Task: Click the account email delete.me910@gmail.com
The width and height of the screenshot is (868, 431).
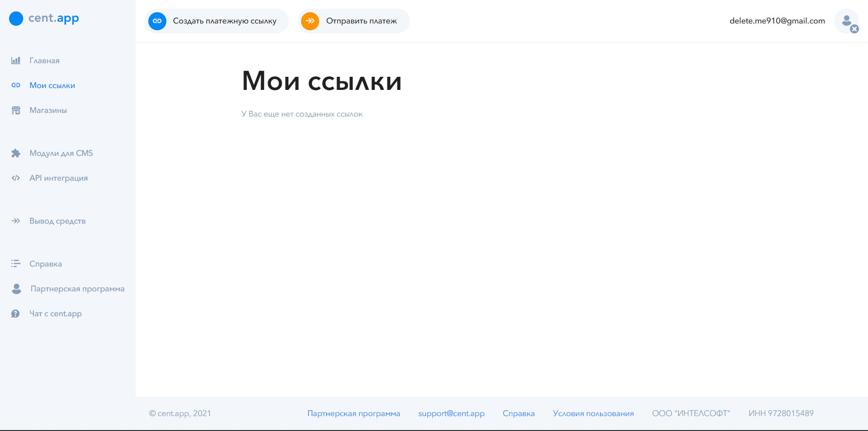Action: pos(777,21)
